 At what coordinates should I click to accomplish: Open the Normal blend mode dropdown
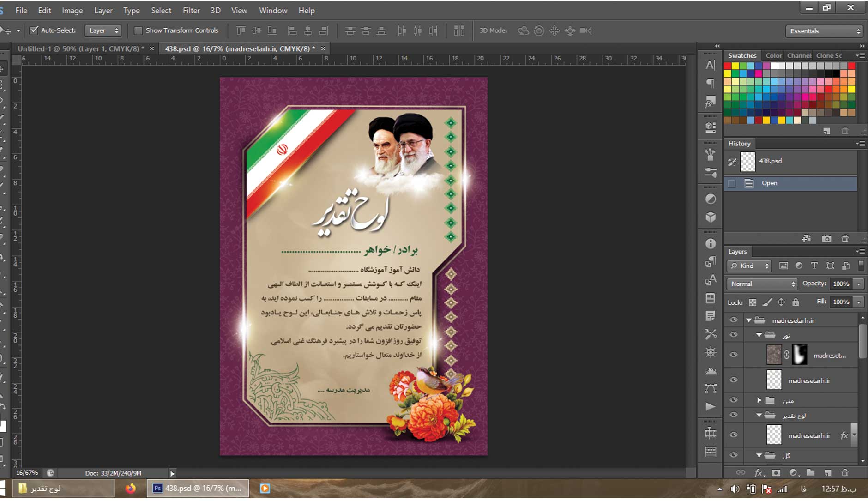(x=762, y=284)
